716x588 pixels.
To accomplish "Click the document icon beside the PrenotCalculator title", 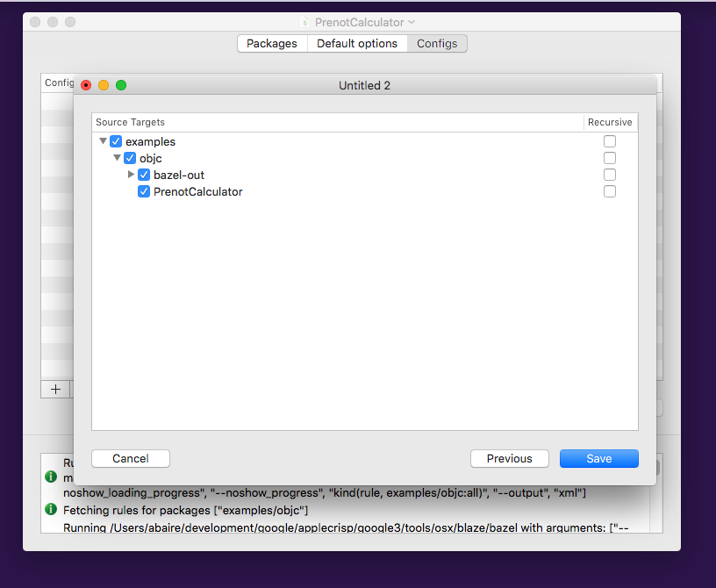I will click(x=304, y=22).
